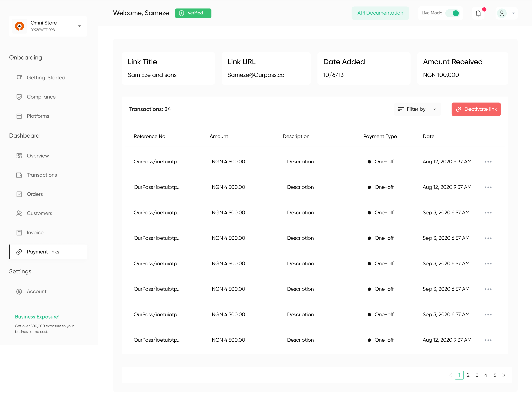
Task: Click the Invoice document icon
Action: coord(19,233)
